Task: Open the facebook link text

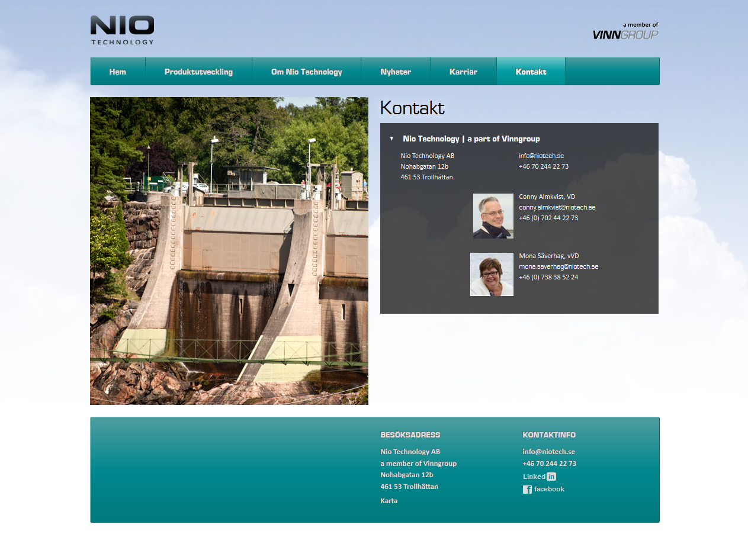Action: [549, 489]
